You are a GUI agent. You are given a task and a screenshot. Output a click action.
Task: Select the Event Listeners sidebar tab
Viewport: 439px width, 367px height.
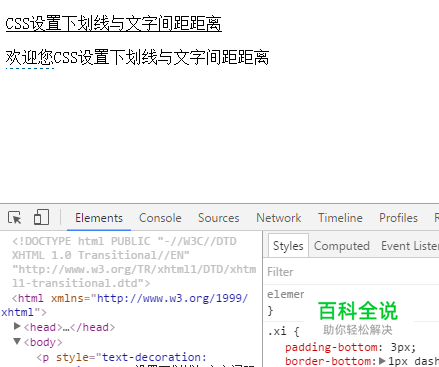pyautogui.click(x=410, y=246)
